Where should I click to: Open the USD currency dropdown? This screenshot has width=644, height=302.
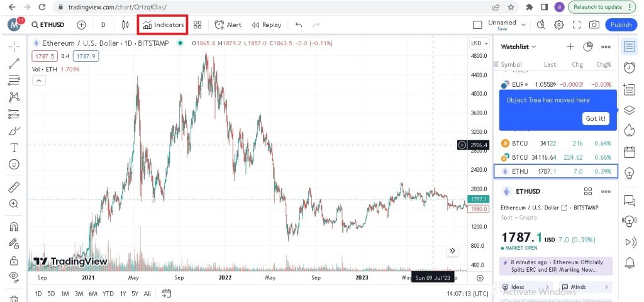click(x=478, y=43)
